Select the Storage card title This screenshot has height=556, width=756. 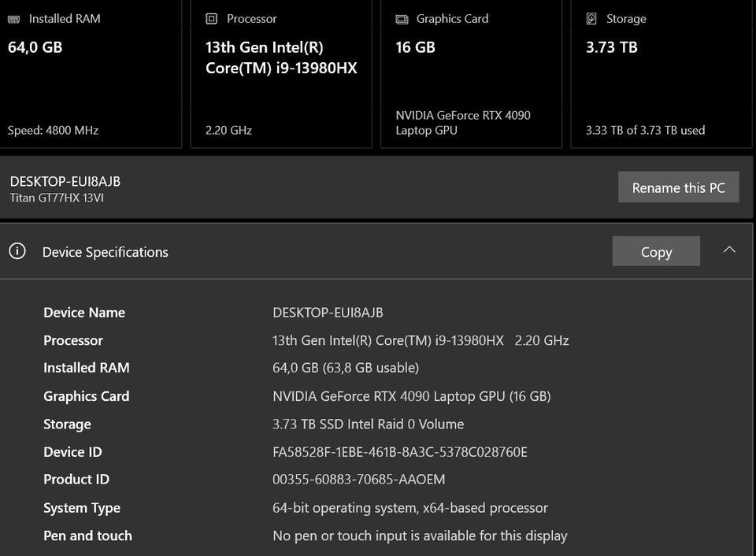626,19
